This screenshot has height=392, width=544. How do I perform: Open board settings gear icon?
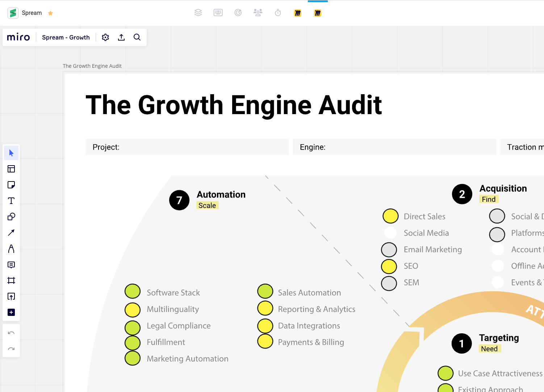[105, 37]
